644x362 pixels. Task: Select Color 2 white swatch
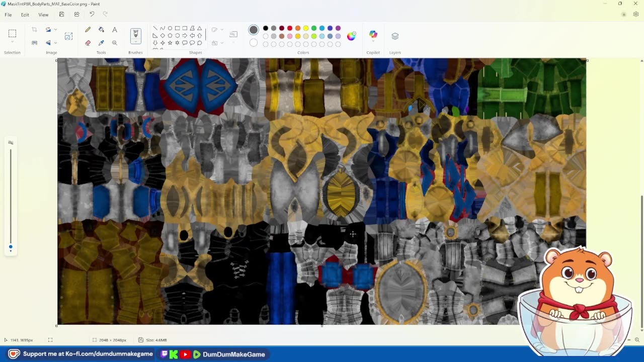pyautogui.click(x=254, y=43)
